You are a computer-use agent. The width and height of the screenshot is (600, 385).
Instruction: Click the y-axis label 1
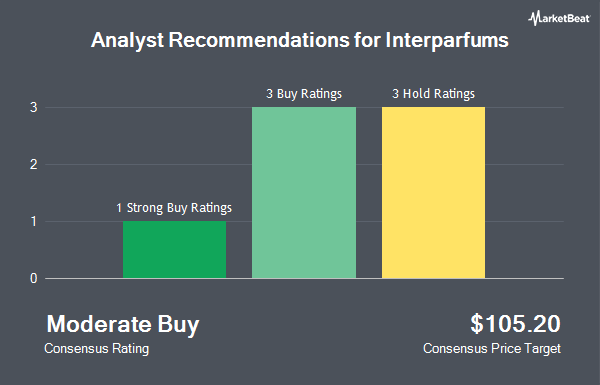click(x=34, y=222)
